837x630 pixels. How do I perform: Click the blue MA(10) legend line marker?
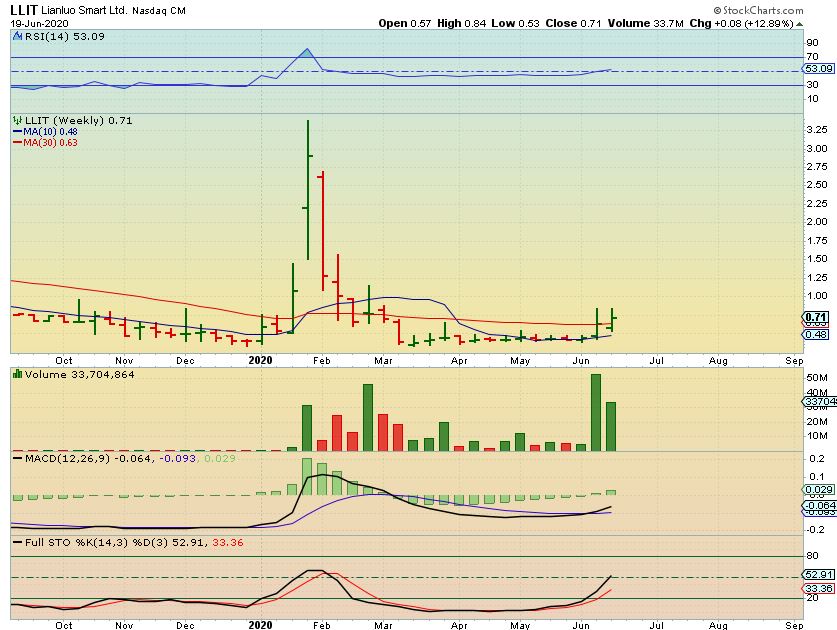(15, 131)
